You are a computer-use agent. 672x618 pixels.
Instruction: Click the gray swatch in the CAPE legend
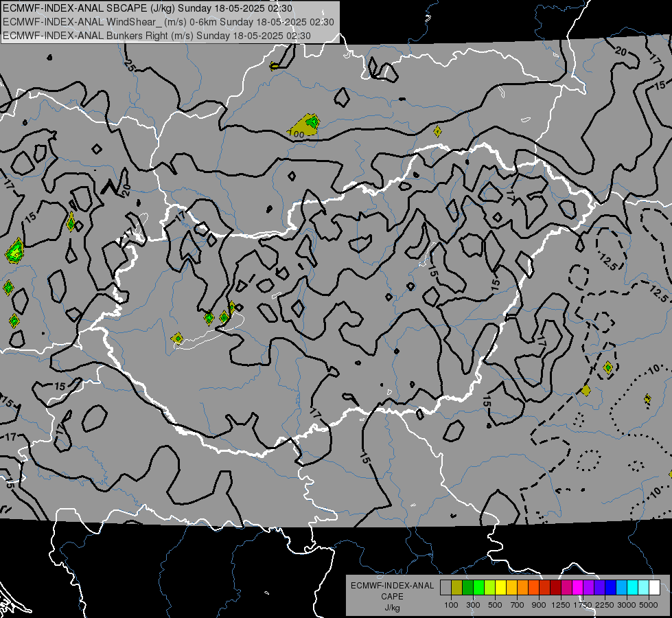[x=446, y=588]
